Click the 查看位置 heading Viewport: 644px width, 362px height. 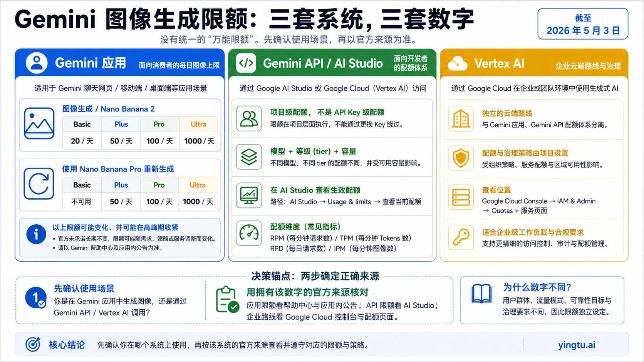(496, 190)
